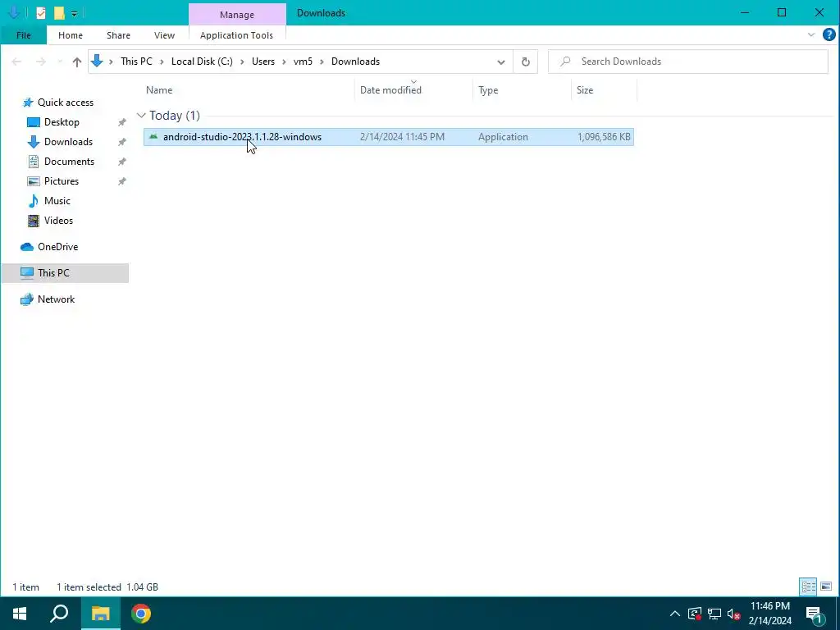840x630 pixels.
Task: Open the Customize Quick Access Toolbar dropdown
Action: 75,13
